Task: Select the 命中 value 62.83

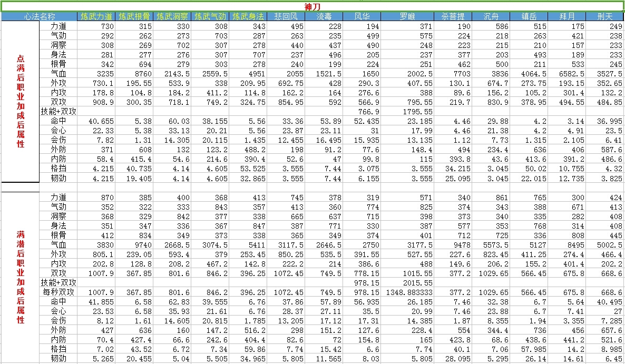Action: (172, 301)
